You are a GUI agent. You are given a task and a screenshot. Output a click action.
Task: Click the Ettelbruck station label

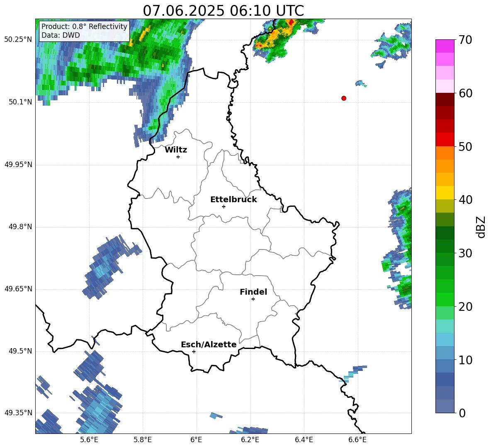point(233,200)
